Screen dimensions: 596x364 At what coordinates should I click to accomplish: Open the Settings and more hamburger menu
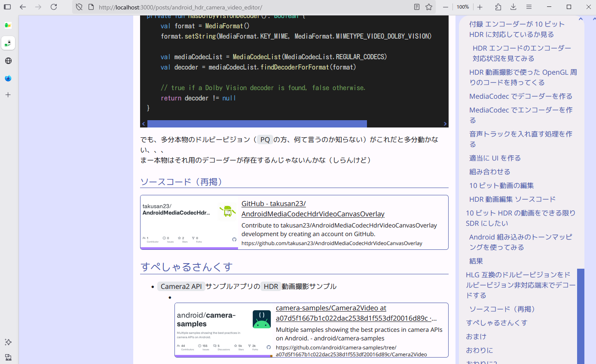(x=529, y=7)
